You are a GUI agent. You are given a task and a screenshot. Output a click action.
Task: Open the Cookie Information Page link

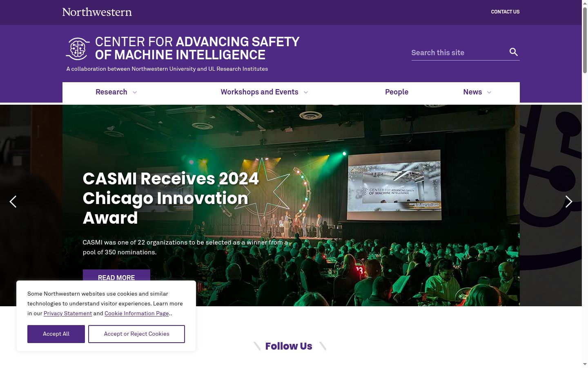point(137,314)
